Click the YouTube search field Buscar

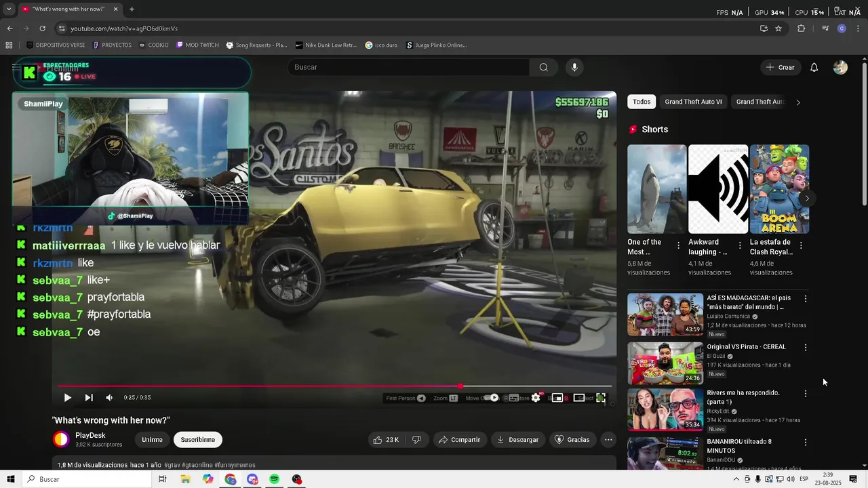[408, 67]
